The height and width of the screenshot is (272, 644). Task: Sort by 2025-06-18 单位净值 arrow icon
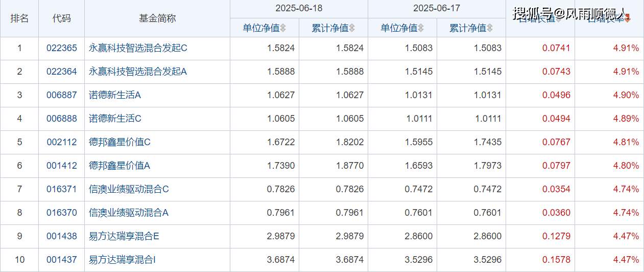tap(283, 28)
